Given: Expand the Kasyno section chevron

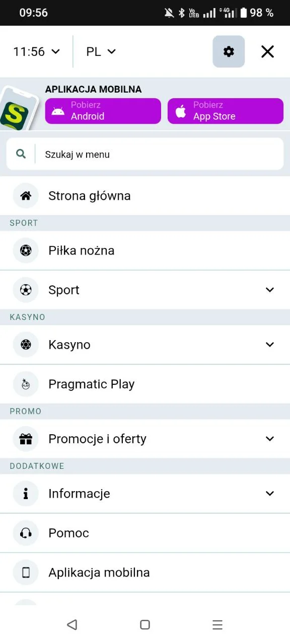Looking at the screenshot, I should click(x=270, y=345).
